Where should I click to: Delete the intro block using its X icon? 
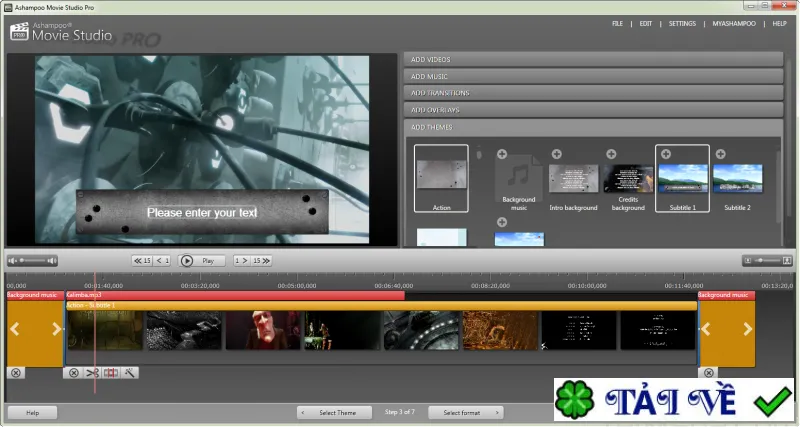(x=16, y=373)
